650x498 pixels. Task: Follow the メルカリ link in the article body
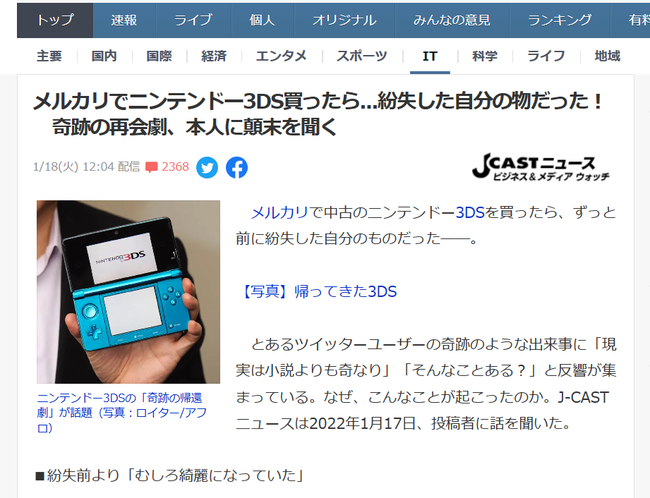[x=279, y=212]
